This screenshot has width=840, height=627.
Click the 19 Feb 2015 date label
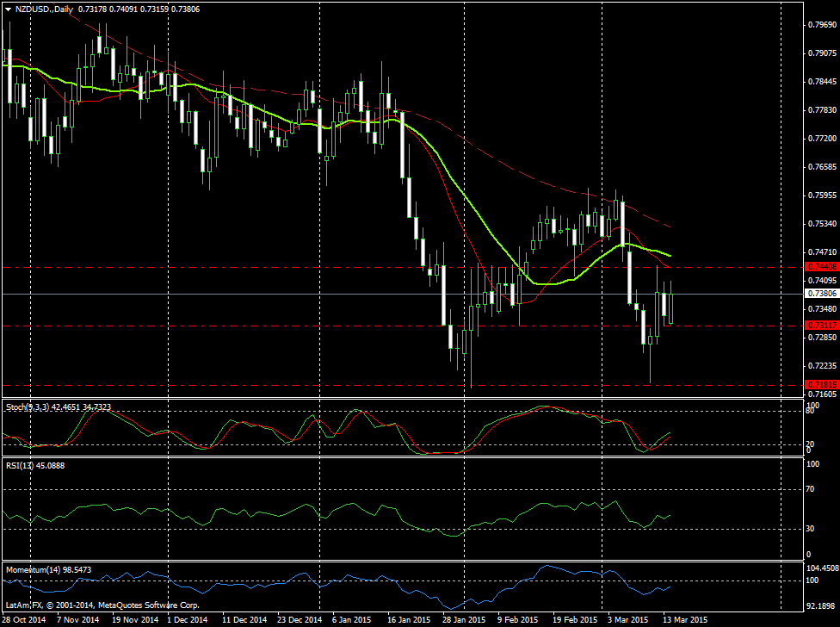tap(575, 619)
